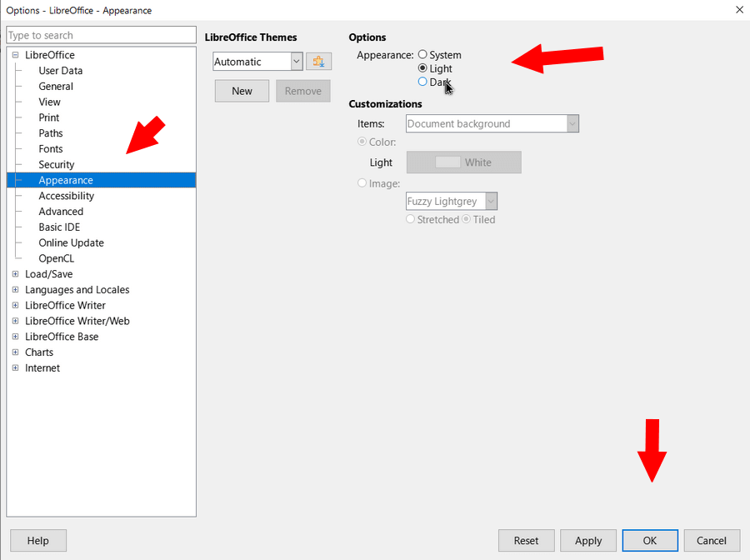Select the Light appearance option
This screenshot has width=750, height=560.
(422, 68)
